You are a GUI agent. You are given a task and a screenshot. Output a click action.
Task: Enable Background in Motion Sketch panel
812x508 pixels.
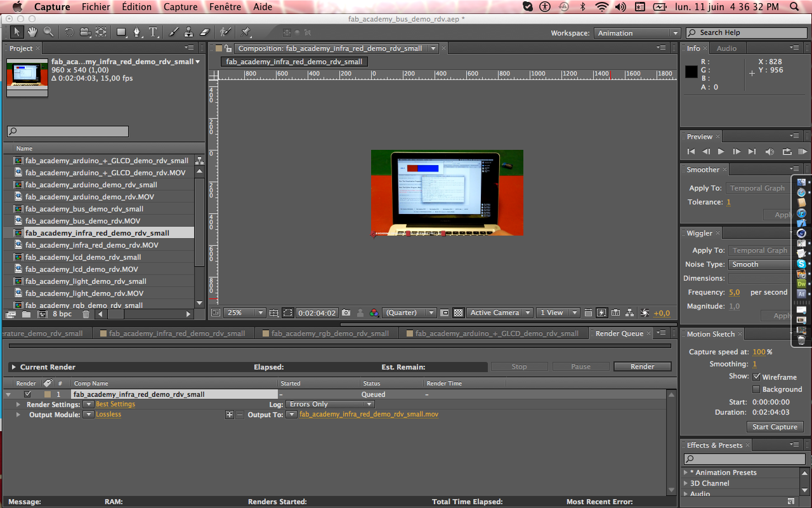757,389
